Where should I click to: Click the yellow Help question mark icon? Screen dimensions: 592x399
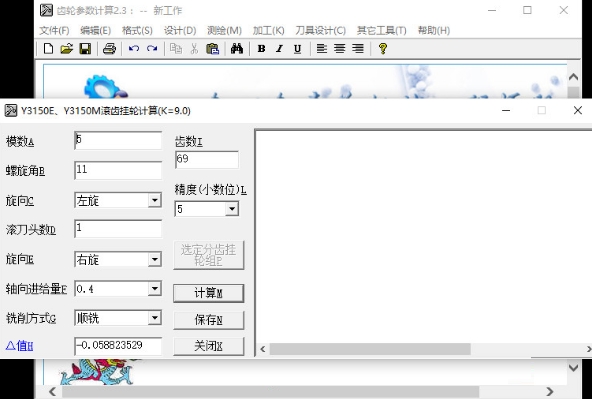click(382, 49)
